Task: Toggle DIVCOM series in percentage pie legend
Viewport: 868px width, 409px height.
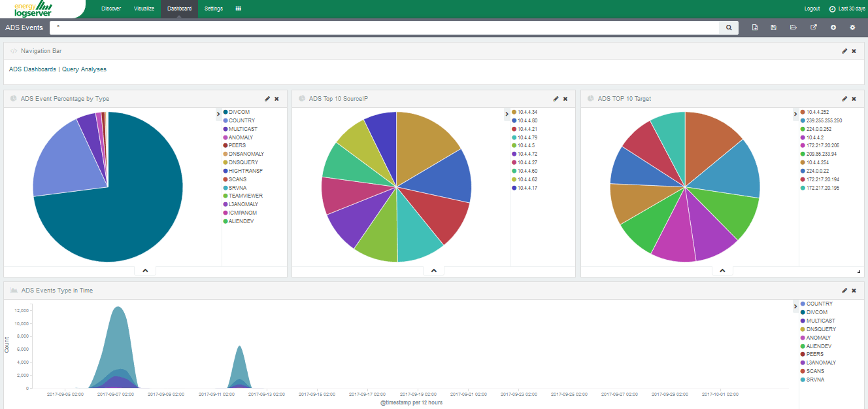Action: coord(239,113)
